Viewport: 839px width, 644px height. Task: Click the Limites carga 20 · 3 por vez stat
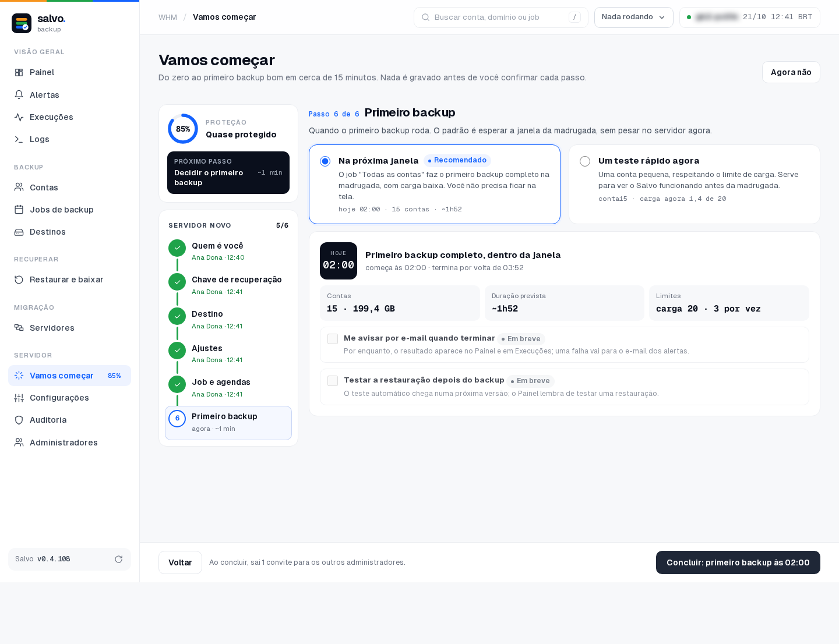click(729, 303)
